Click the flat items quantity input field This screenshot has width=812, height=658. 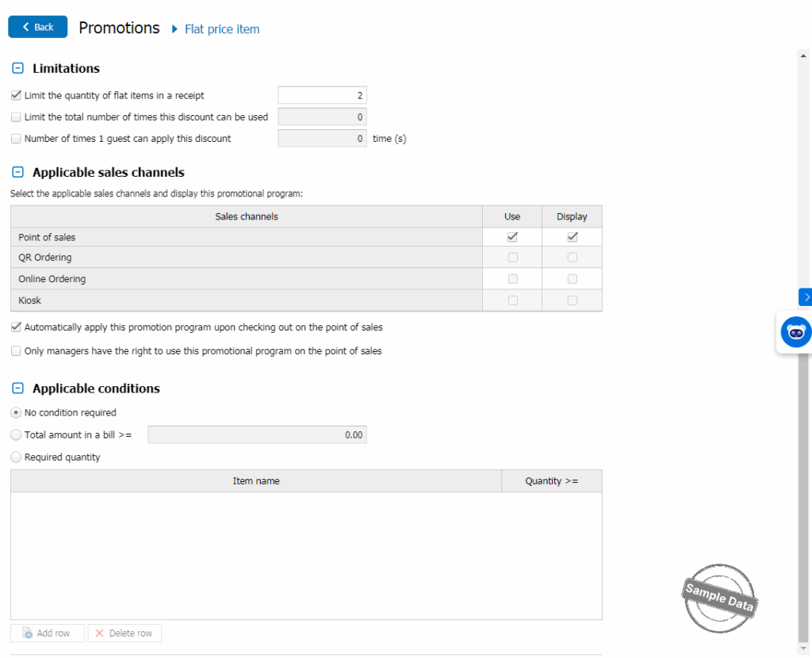(322, 96)
